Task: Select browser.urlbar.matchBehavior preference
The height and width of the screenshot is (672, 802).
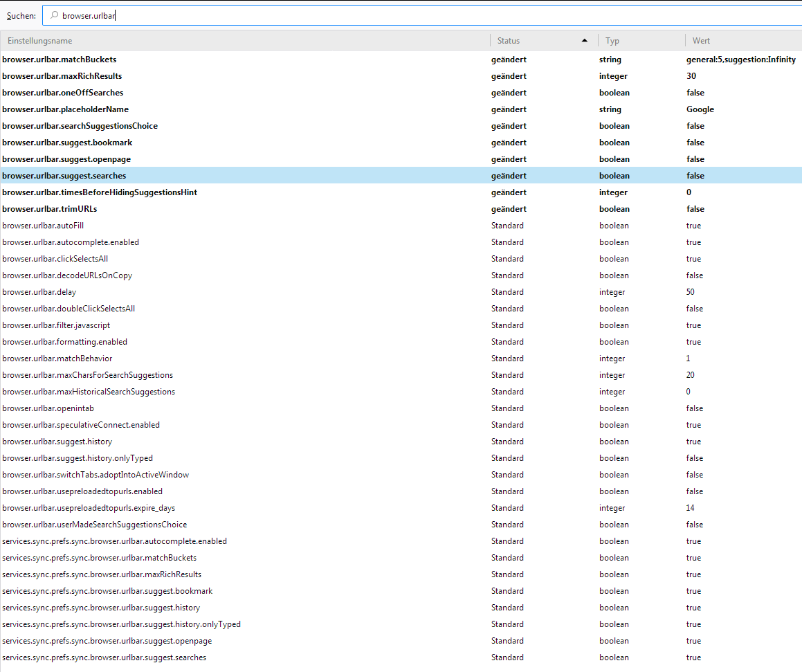Action: [x=401, y=358]
